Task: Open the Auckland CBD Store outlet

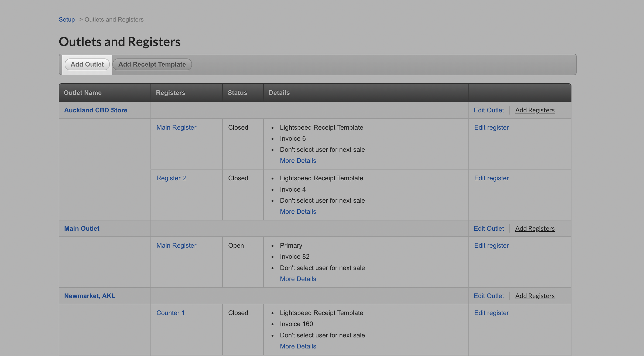Action: [x=95, y=110]
